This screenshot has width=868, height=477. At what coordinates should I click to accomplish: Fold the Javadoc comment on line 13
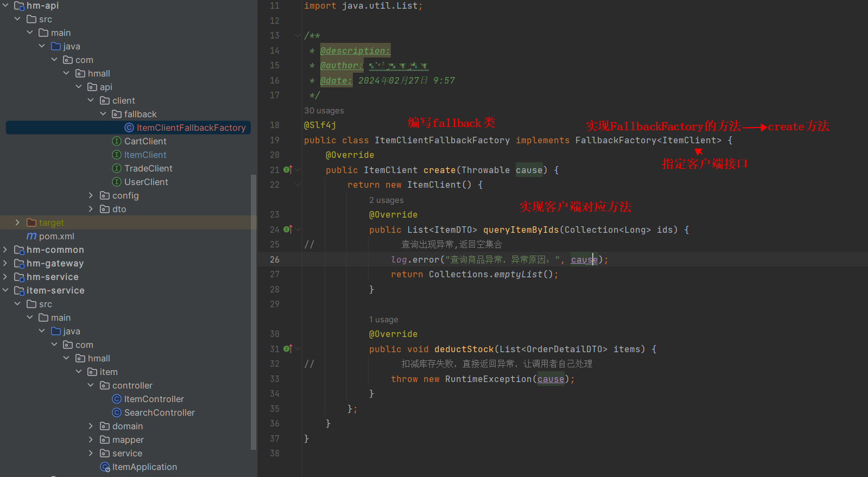[297, 35]
